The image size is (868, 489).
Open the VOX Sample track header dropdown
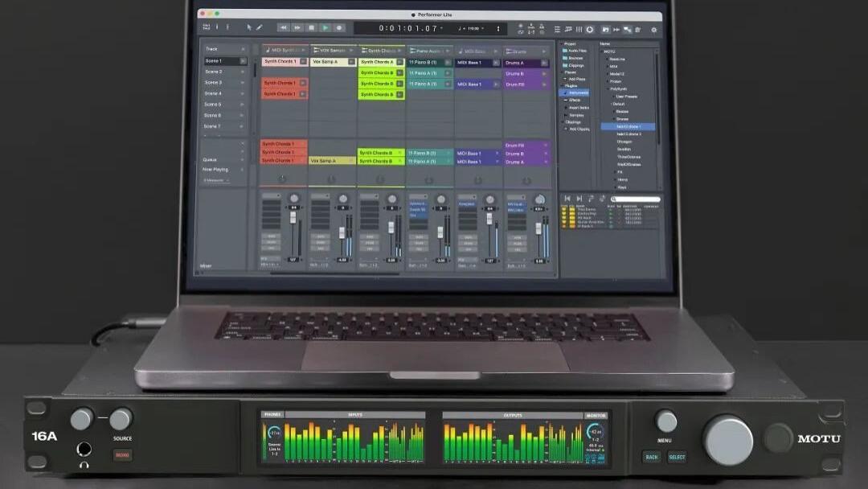(x=351, y=51)
